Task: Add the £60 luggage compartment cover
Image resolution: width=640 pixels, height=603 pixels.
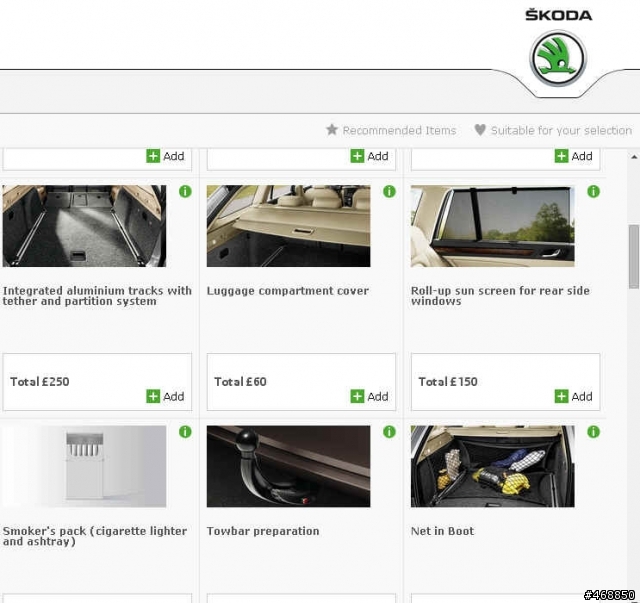Action: 369,396
